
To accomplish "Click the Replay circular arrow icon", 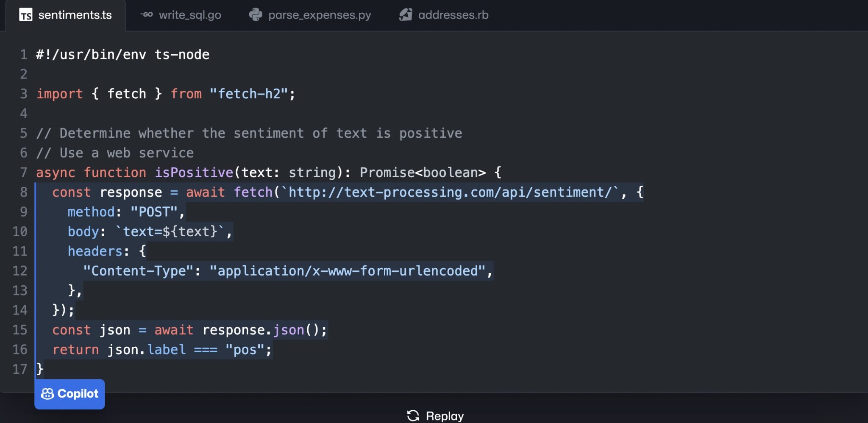I will pyautogui.click(x=413, y=416).
